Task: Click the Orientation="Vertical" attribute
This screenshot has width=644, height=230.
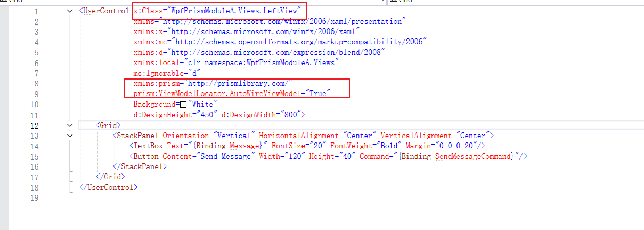Action: [208, 136]
